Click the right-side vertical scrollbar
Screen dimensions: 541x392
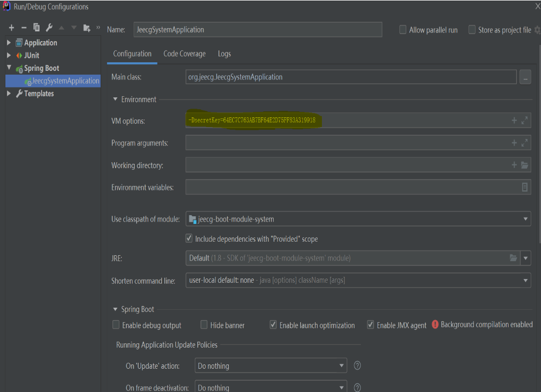[539, 145]
